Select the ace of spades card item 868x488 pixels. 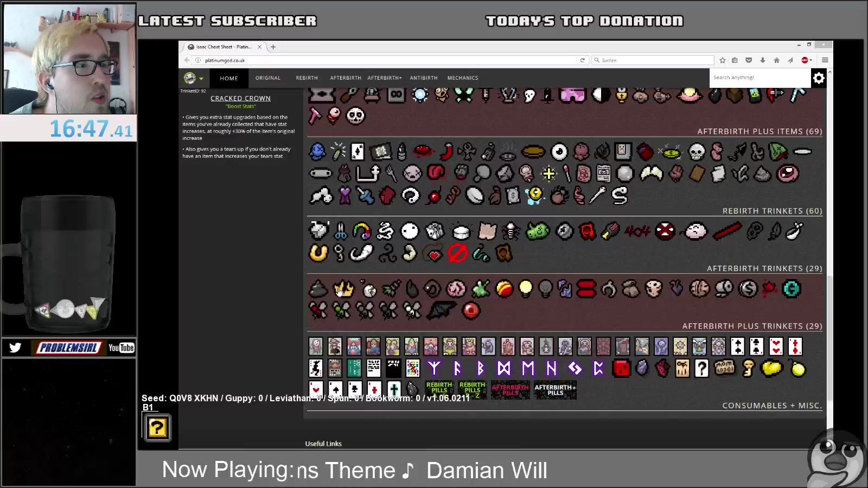point(358,152)
